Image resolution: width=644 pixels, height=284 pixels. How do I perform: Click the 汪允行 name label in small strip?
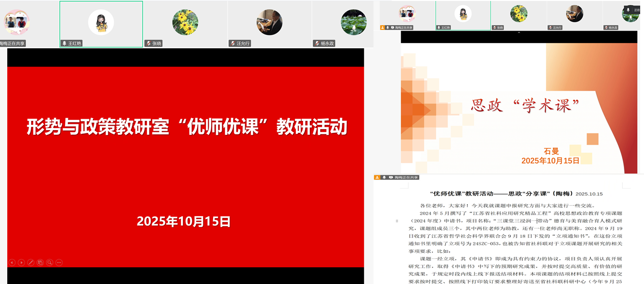(557, 28)
